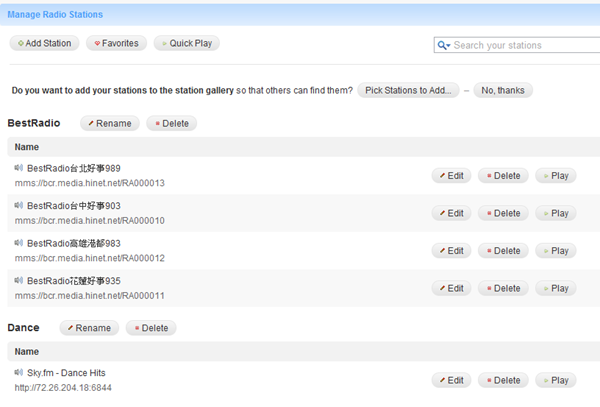Click speaker icon beside BestRadio 989

[x=19, y=168]
